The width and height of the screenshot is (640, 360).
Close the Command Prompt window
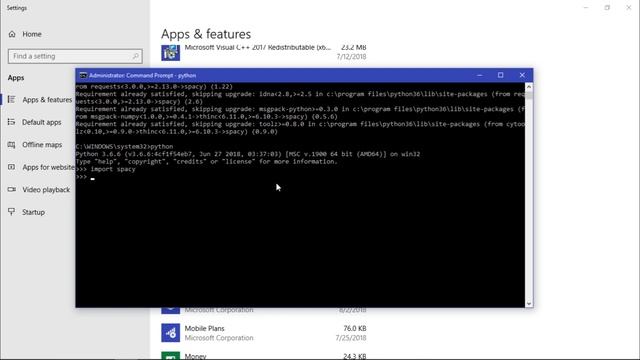(522, 75)
